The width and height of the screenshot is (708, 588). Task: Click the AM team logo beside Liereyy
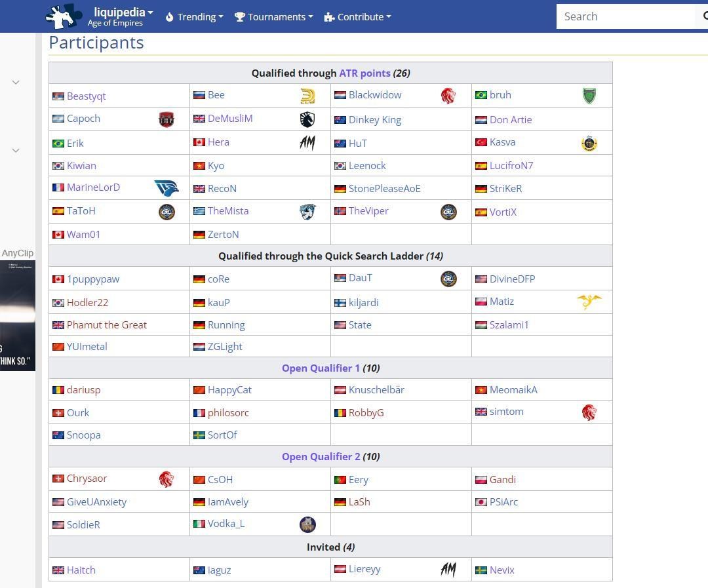(x=448, y=570)
